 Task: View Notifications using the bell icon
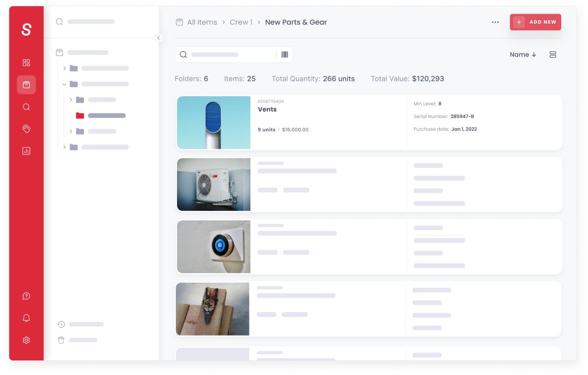point(26,318)
